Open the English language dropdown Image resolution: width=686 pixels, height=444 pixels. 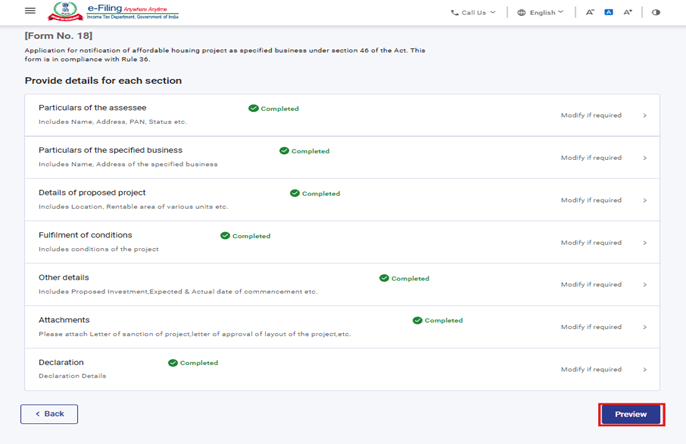click(x=546, y=13)
